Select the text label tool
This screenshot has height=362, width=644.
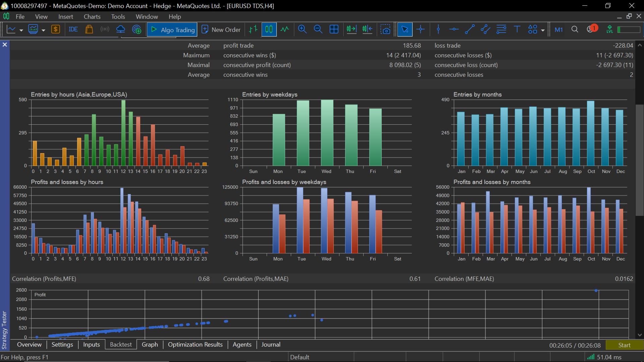(x=517, y=29)
